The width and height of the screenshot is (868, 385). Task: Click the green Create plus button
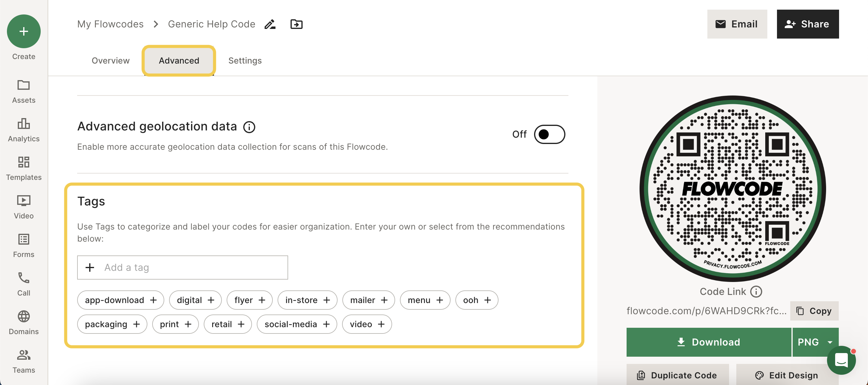24,31
